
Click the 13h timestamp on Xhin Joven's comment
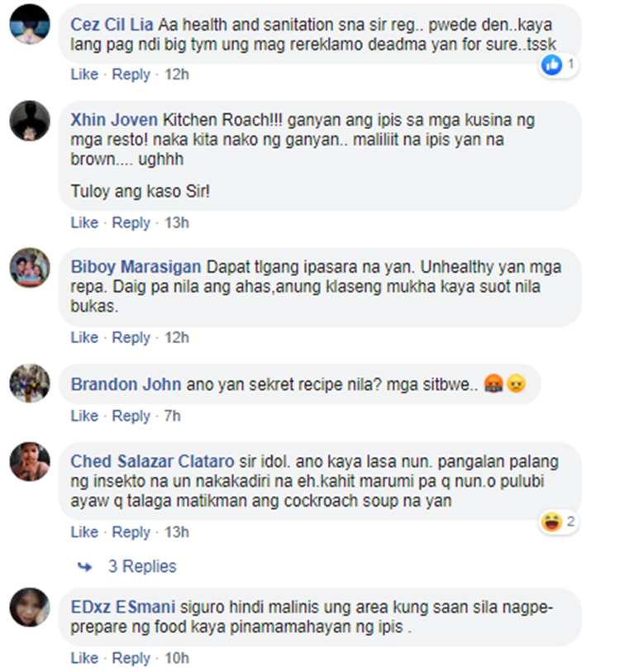[x=177, y=223]
